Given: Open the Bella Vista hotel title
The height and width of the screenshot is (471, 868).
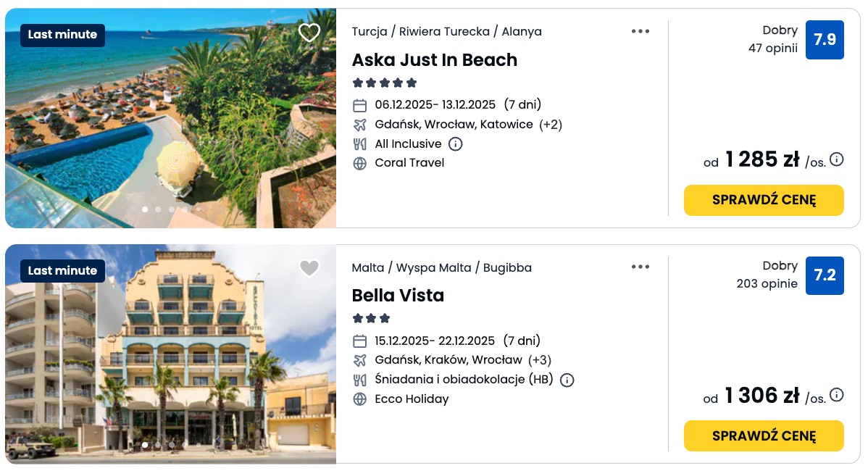Looking at the screenshot, I should click(398, 296).
